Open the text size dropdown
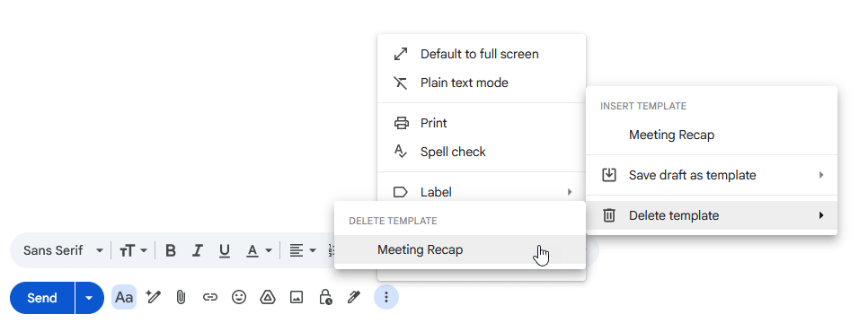Viewport: 868px width, 323px height. click(x=133, y=250)
